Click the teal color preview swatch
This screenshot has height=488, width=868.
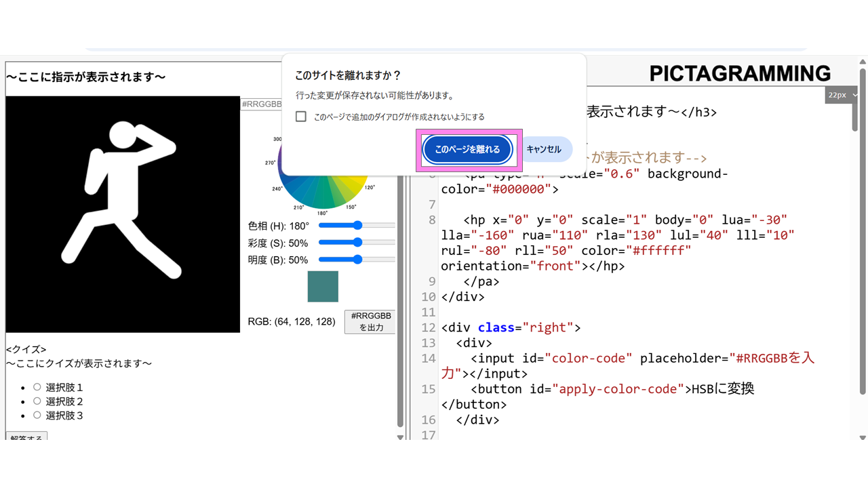click(x=323, y=287)
